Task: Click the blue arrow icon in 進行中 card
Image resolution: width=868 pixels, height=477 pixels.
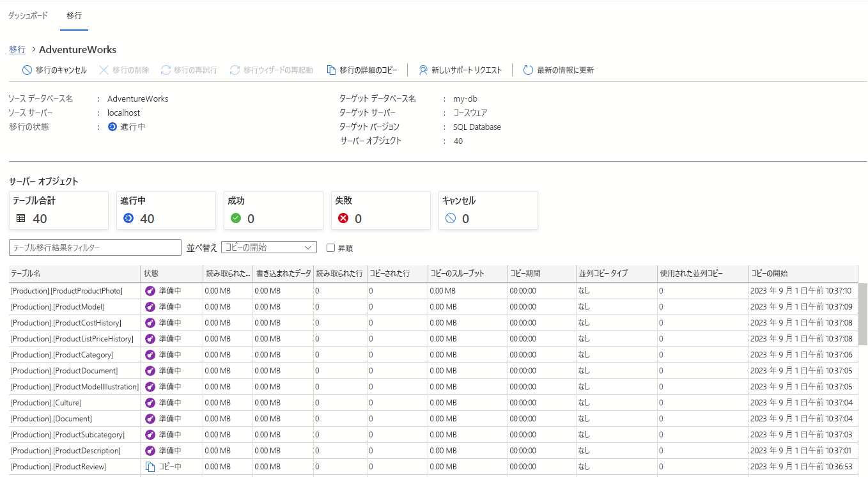Action: pos(128,218)
